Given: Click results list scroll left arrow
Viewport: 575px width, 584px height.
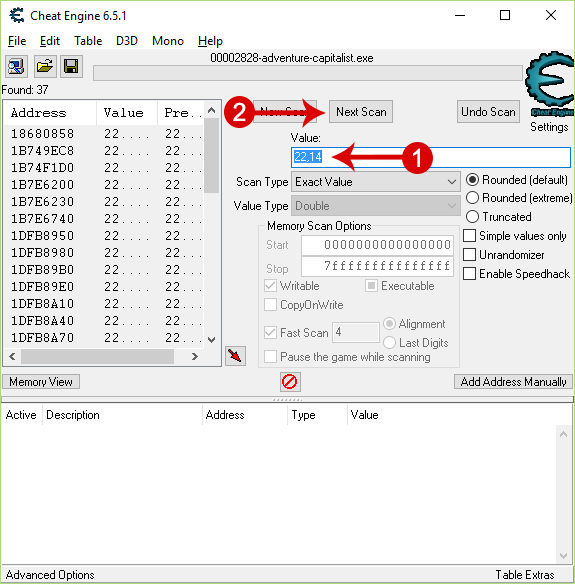Looking at the screenshot, I should tap(12, 357).
